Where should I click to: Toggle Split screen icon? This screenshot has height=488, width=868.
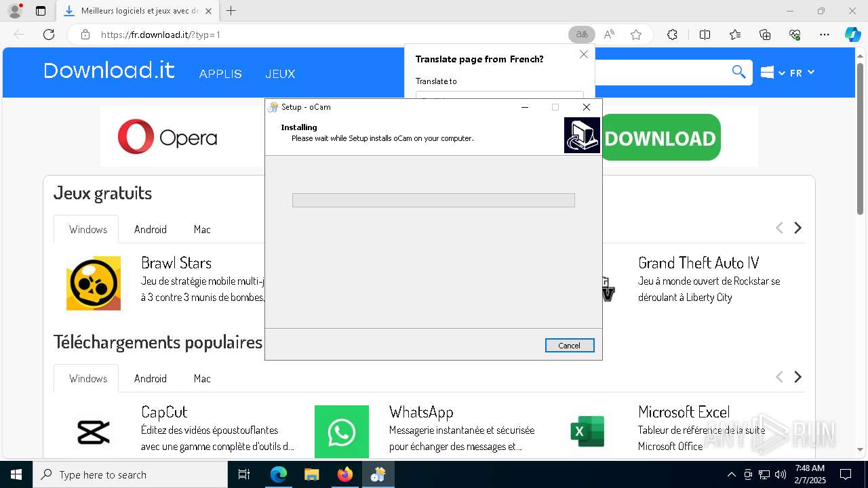[705, 35]
